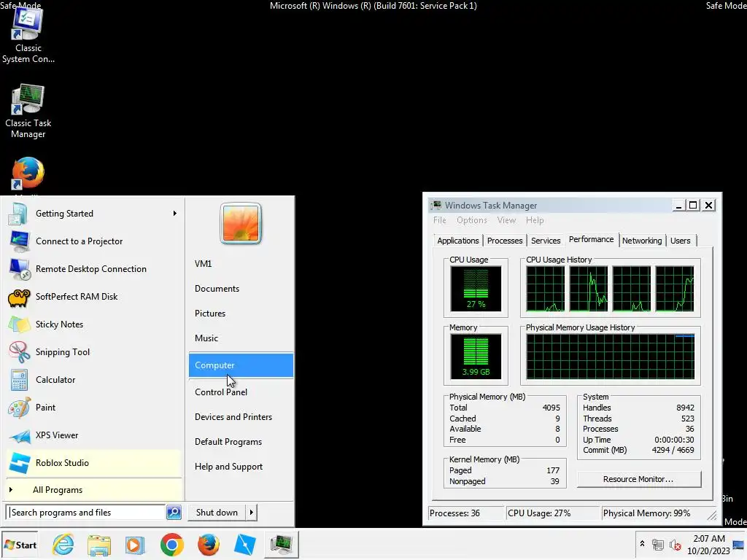Click the user account flower picture
This screenshot has height=560, width=747.
tap(241, 223)
